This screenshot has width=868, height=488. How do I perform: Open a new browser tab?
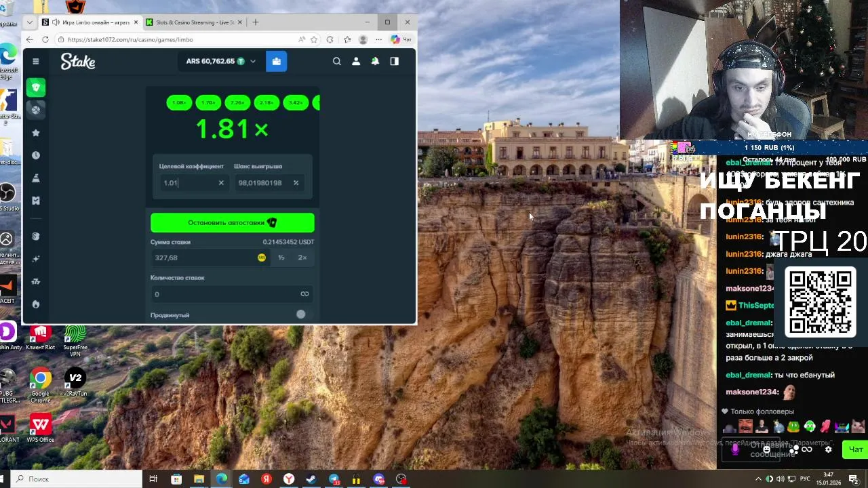[x=256, y=22]
